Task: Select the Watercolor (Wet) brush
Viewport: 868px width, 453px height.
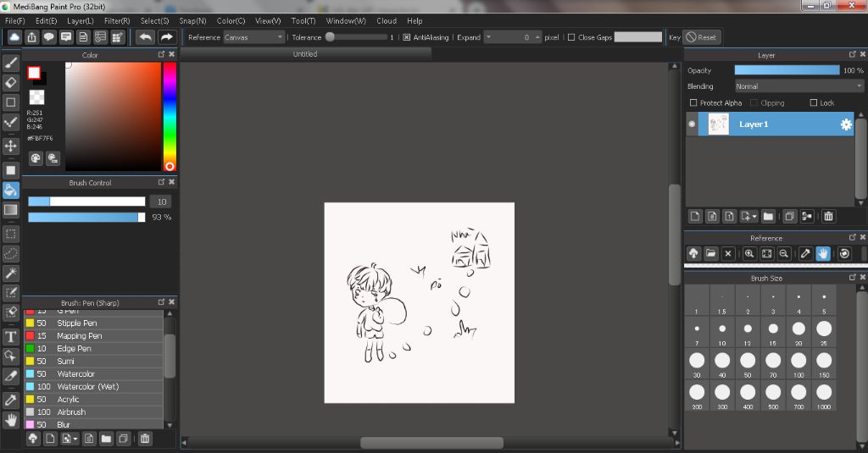Action: (93, 387)
